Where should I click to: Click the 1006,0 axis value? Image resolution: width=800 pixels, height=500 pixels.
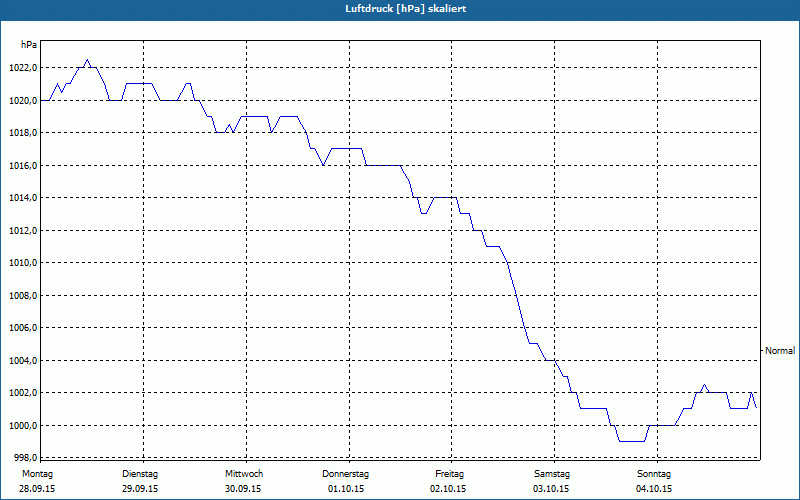[x=23, y=328]
